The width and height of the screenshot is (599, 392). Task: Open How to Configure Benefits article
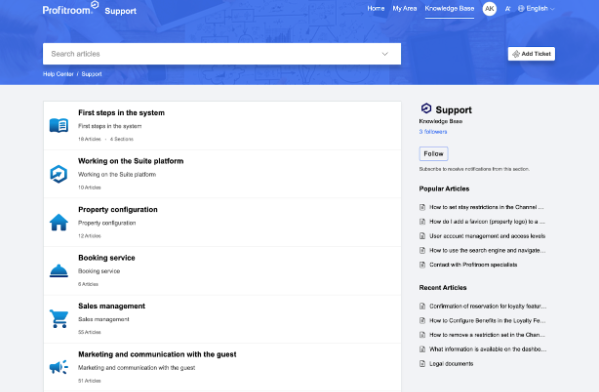click(487, 321)
